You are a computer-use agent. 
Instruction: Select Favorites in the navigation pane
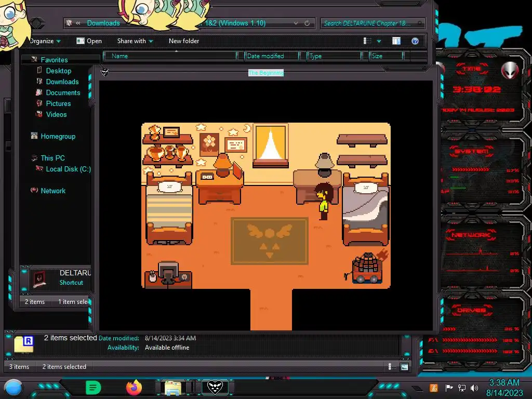(x=54, y=60)
